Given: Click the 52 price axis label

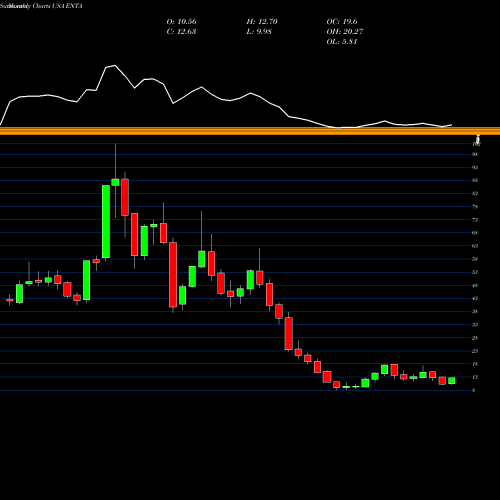Looking at the screenshot, I should point(475,272).
